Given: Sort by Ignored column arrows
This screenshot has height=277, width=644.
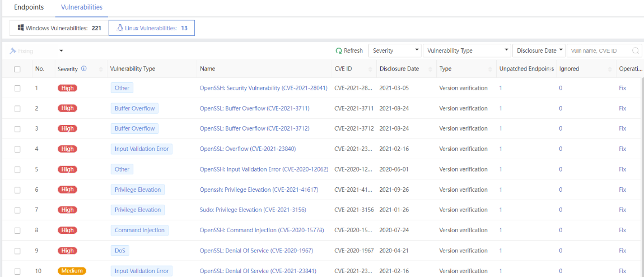Looking at the screenshot, I should pyautogui.click(x=609, y=69).
